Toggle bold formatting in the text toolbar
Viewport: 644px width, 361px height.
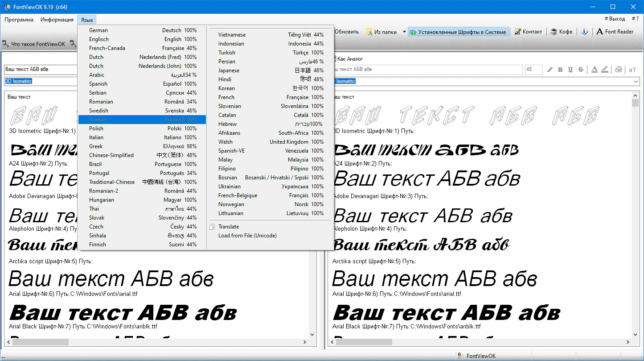click(x=560, y=70)
